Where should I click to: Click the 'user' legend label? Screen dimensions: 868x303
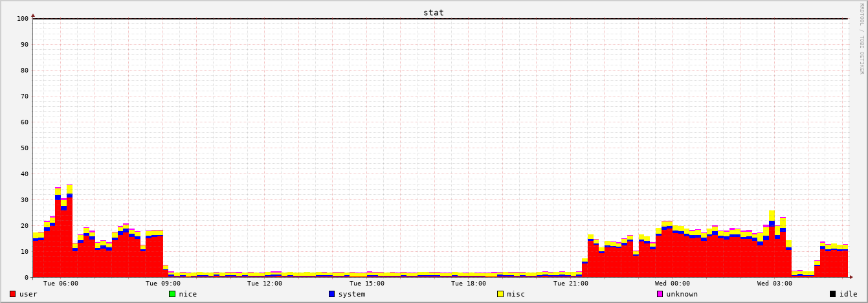[28, 294]
